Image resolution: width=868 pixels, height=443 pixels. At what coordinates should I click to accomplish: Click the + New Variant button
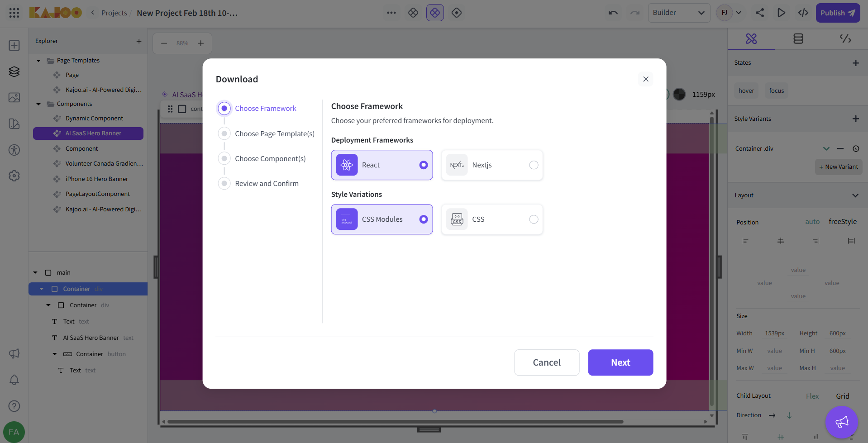point(839,167)
